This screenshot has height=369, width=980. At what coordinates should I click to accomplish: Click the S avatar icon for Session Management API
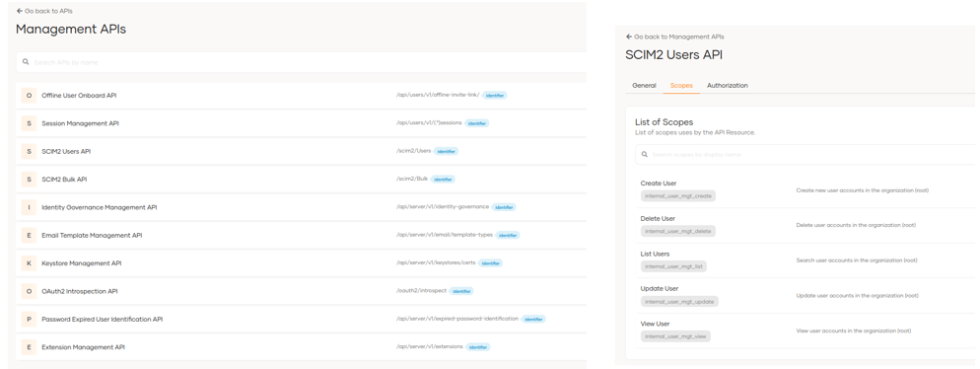(29, 123)
